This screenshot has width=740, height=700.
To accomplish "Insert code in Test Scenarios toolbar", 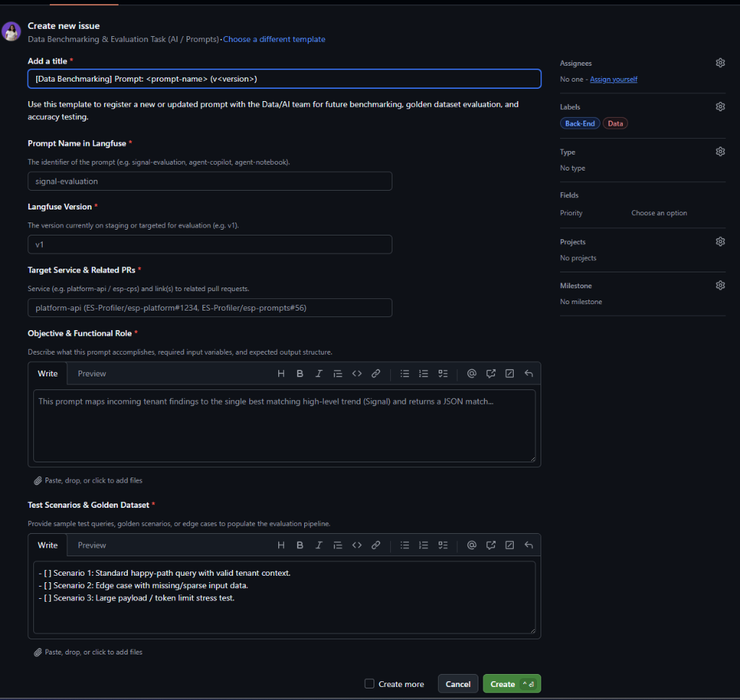I will click(357, 545).
